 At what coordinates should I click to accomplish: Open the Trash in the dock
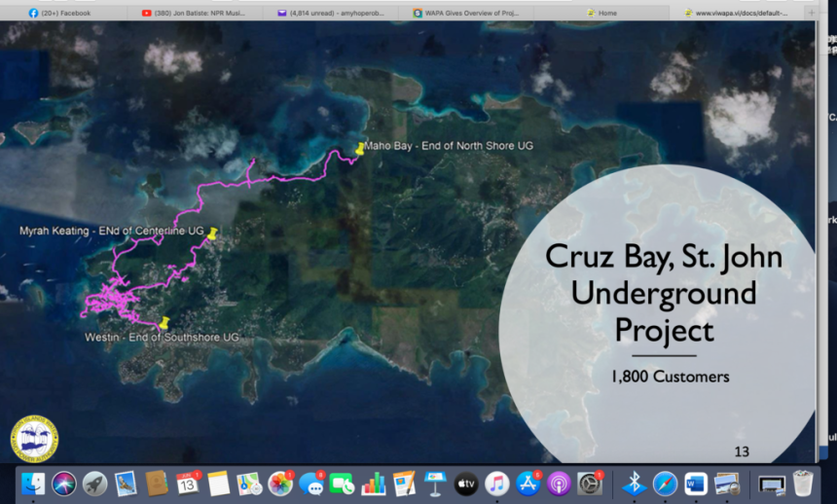click(x=802, y=484)
